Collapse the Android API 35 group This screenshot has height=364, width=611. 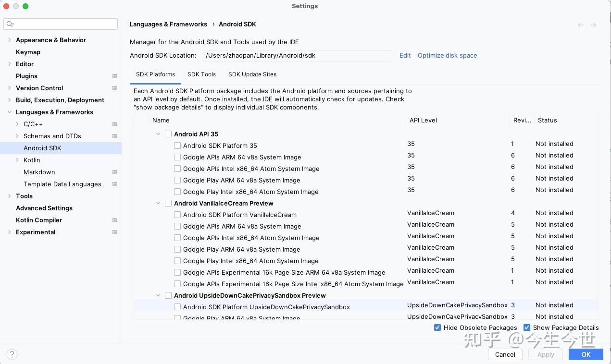point(159,134)
